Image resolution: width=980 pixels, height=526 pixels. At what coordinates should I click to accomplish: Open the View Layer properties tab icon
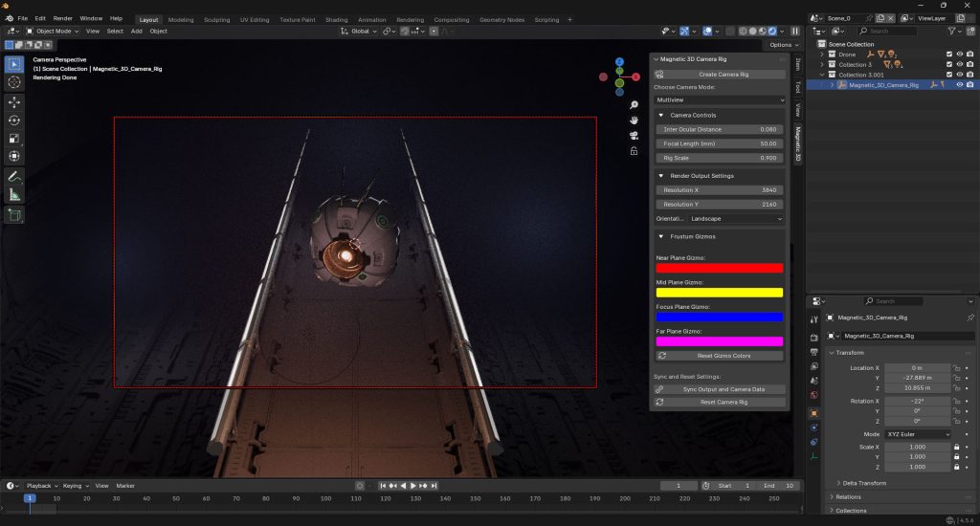point(813,366)
